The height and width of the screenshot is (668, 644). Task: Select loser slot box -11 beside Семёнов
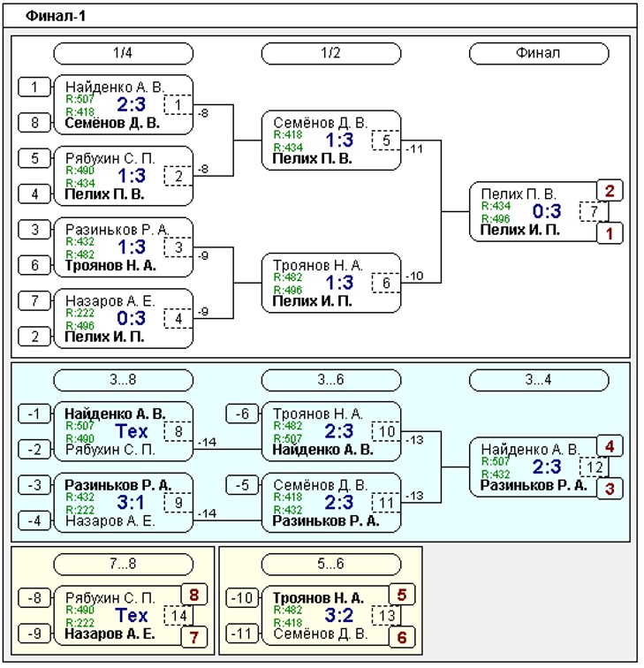point(242,634)
